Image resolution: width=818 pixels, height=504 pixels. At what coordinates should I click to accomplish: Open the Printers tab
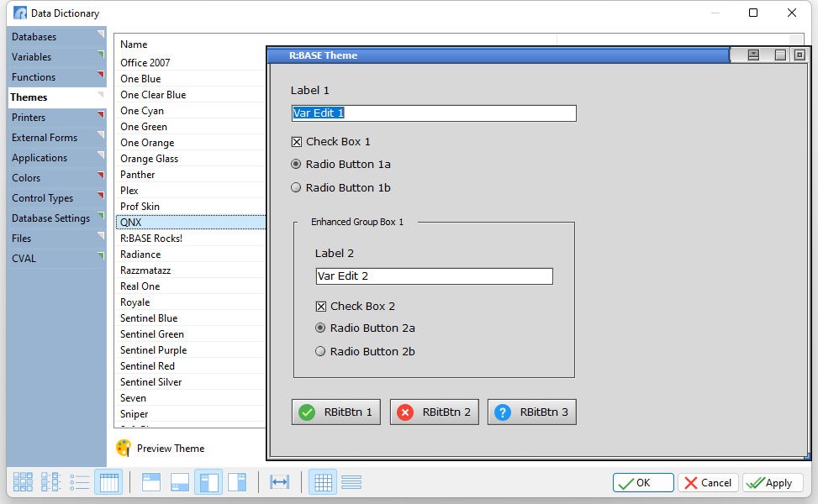[x=57, y=118]
